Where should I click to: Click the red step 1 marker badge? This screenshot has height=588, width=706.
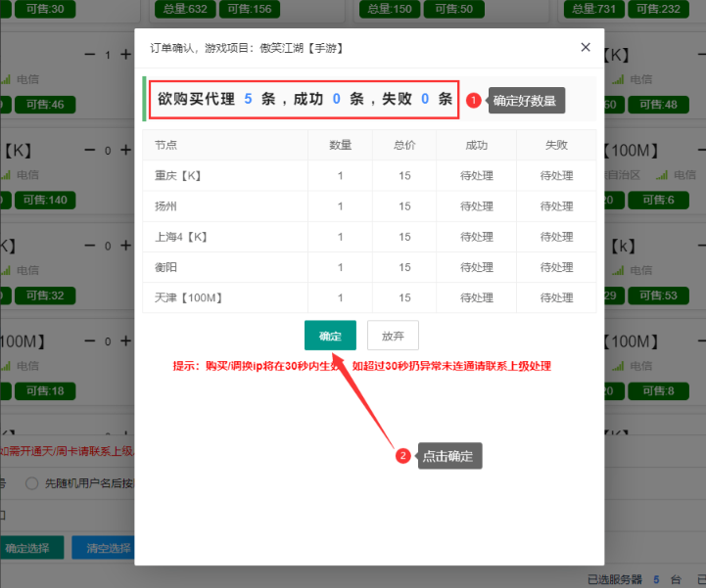[473, 101]
